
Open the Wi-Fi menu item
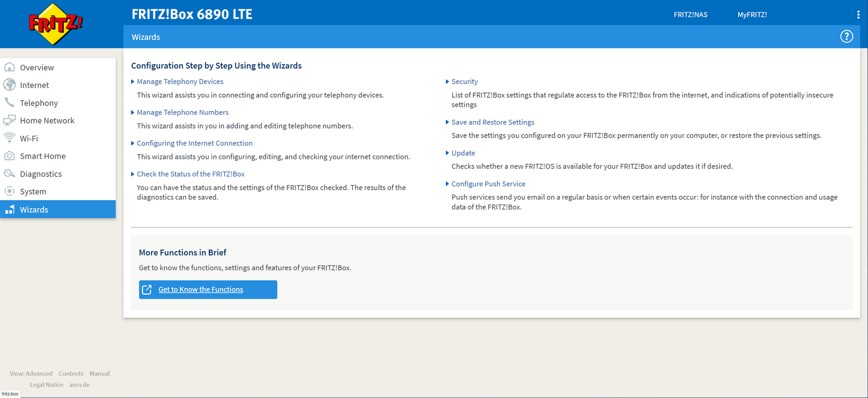pyautogui.click(x=58, y=138)
